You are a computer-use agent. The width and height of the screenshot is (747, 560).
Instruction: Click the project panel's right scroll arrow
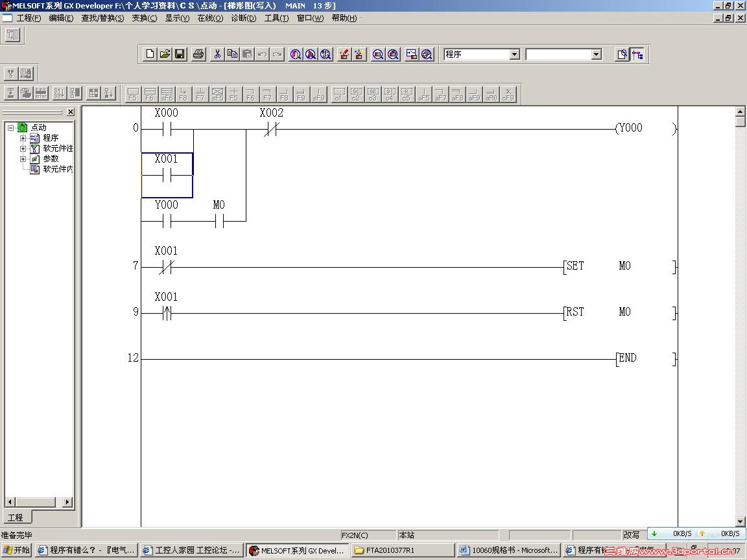(x=67, y=502)
